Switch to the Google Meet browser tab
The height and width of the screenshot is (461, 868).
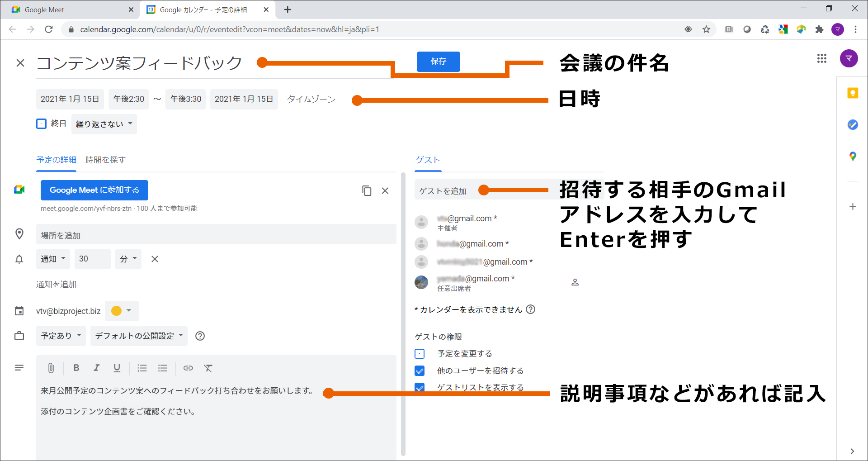(x=70, y=10)
